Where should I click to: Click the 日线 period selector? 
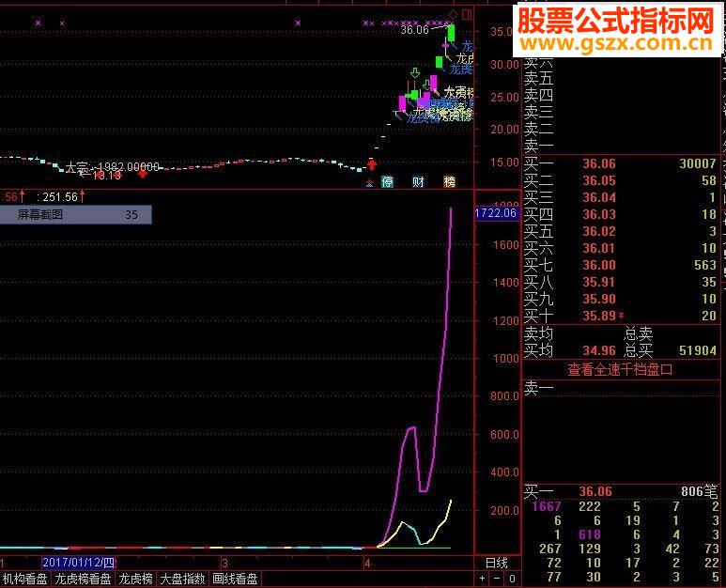[x=496, y=563]
